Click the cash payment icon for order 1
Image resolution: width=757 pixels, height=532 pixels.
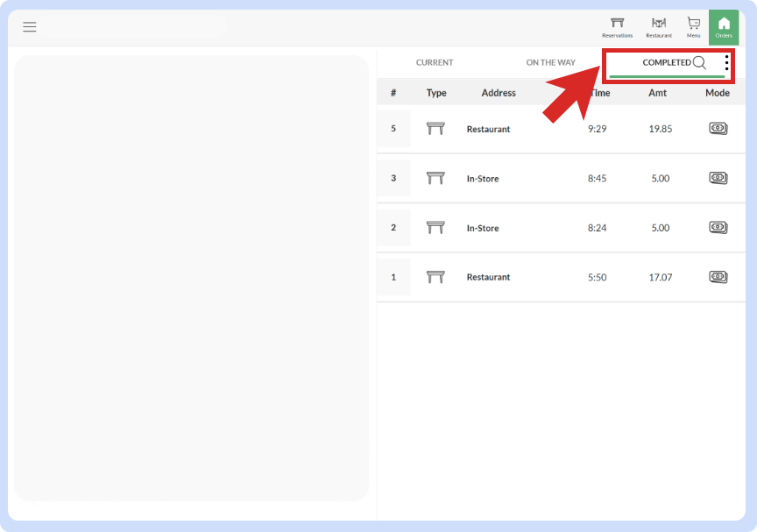[x=718, y=276]
